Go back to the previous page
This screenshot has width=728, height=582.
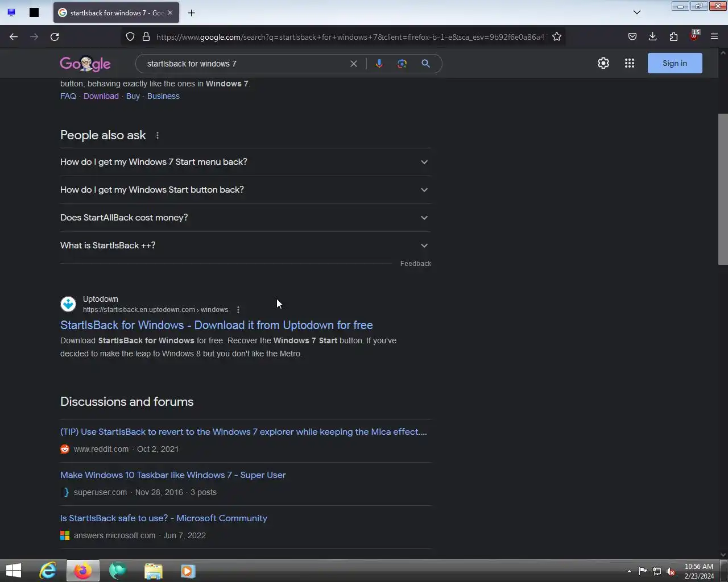(x=14, y=37)
